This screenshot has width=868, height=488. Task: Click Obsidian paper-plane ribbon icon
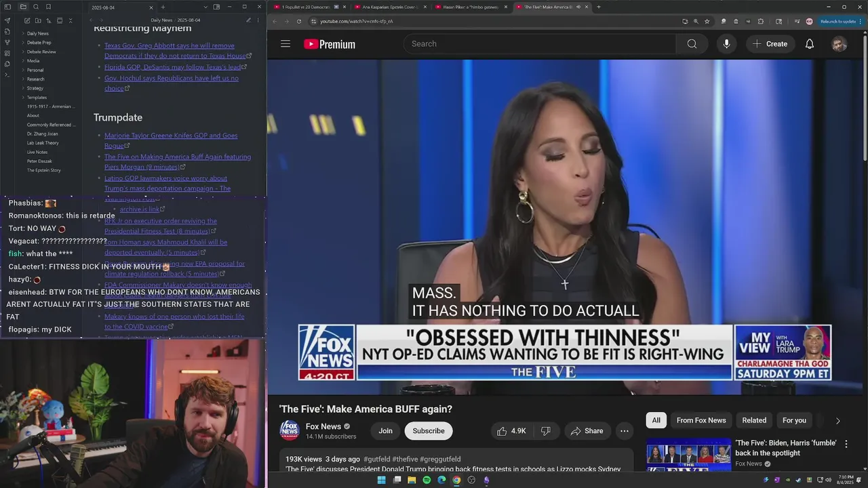[x=7, y=20]
